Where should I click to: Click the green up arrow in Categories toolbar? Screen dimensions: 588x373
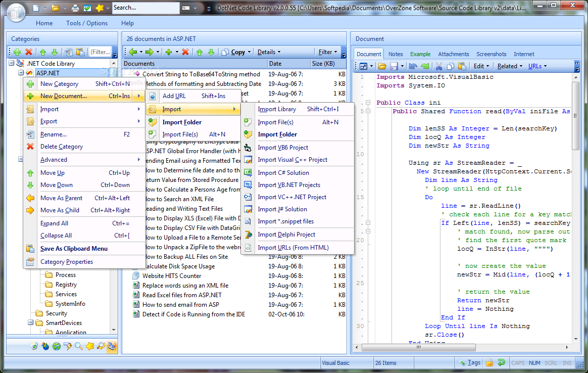(x=43, y=52)
